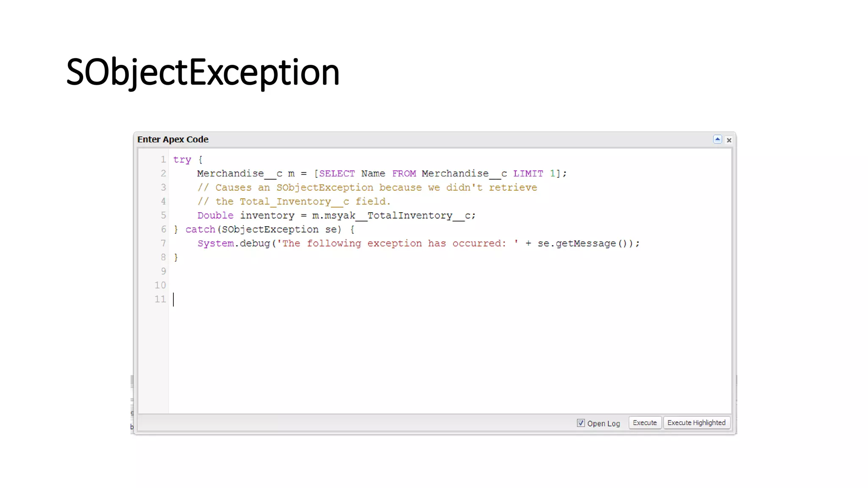Click the Execute Highlighted button
Viewport: 868px width, 488px height.
(x=696, y=423)
